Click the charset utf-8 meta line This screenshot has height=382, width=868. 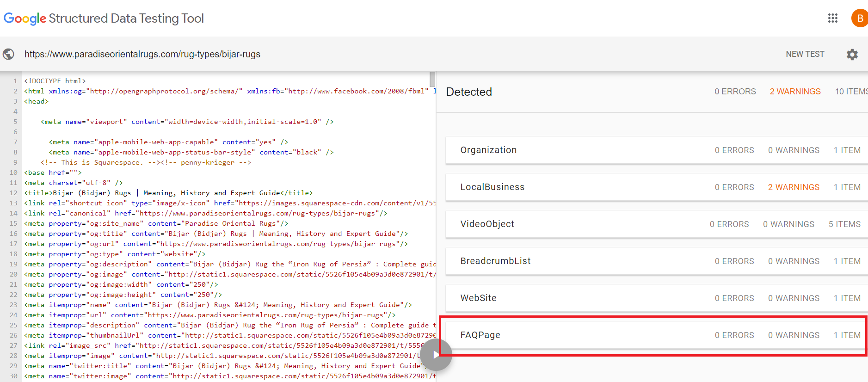point(74,183)
